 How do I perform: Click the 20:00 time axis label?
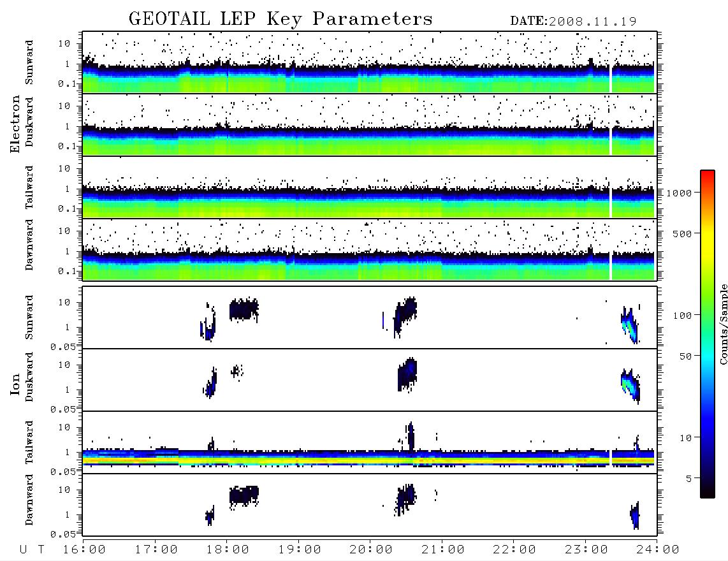pos(371,550)
